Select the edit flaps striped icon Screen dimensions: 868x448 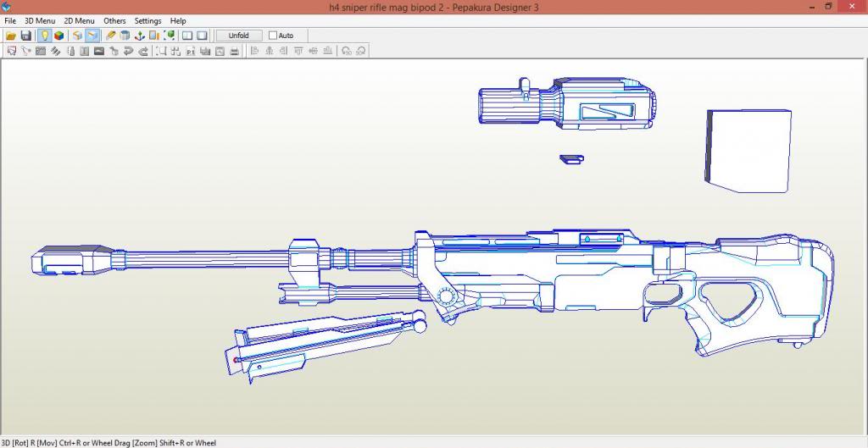55,52
